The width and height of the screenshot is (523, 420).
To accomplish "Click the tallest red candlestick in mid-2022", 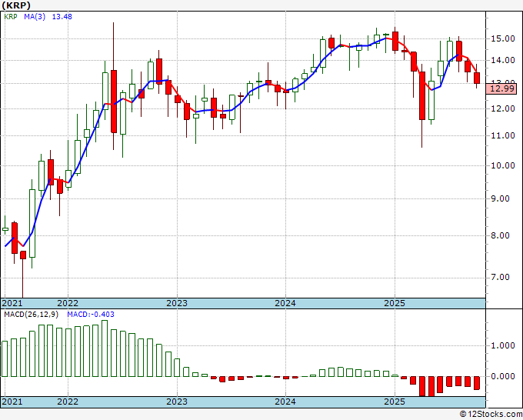I will 114,102.
